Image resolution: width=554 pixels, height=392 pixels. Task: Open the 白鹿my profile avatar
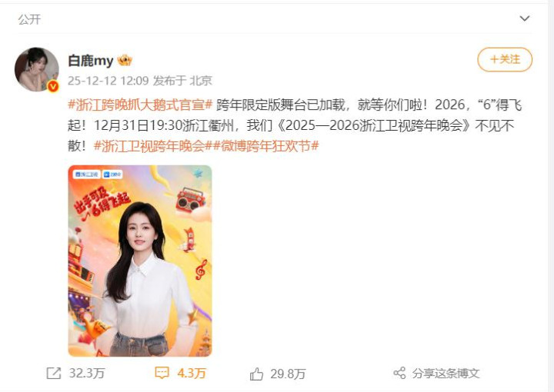[37, 69]
